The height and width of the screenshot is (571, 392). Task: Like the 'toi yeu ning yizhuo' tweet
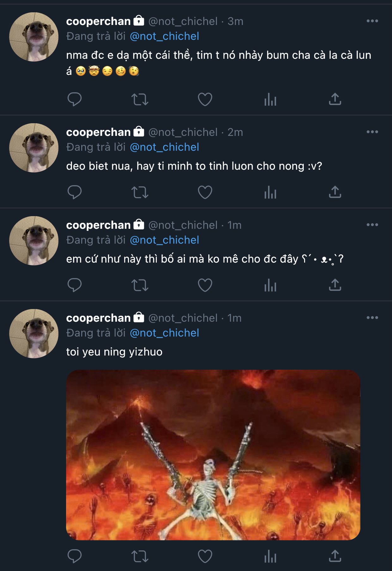tap(205, 556)
